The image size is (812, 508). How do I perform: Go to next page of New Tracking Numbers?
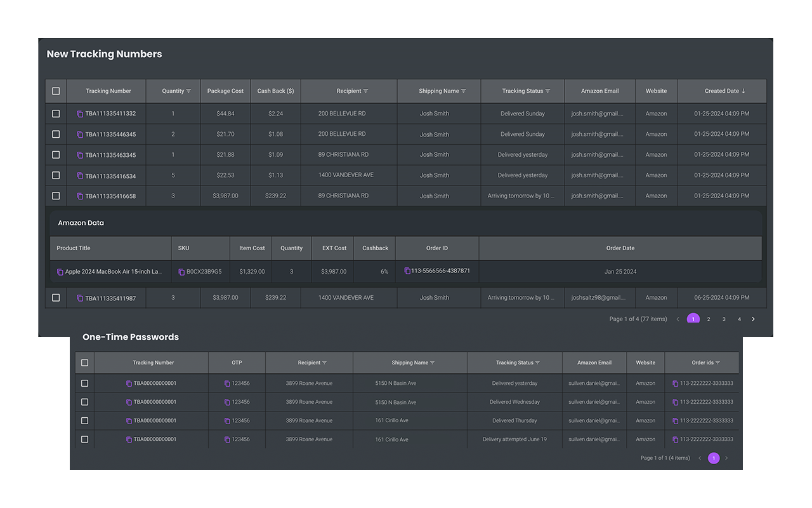(753, 319)
